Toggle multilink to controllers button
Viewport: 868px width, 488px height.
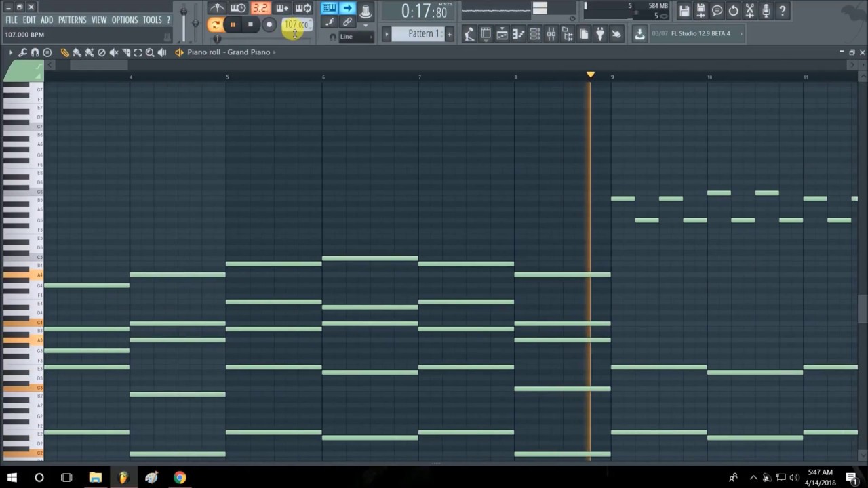pyautogui.click(x=347, y=22)
